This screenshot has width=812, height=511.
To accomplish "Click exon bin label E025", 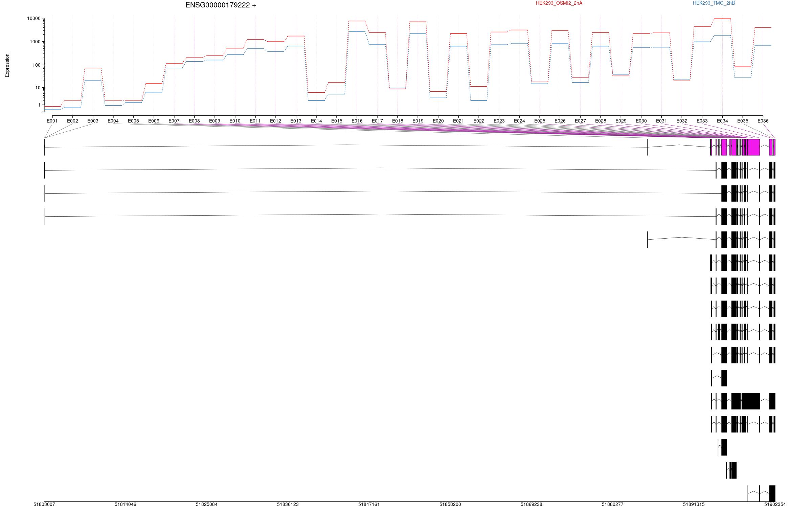I will click(x=540, y=121).
